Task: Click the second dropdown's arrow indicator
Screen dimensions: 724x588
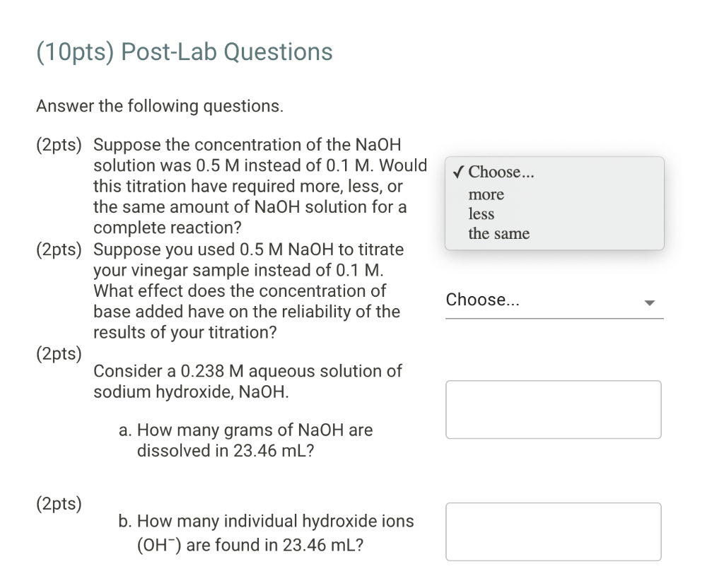Action: pyautogui.click(x=649, y=303)
